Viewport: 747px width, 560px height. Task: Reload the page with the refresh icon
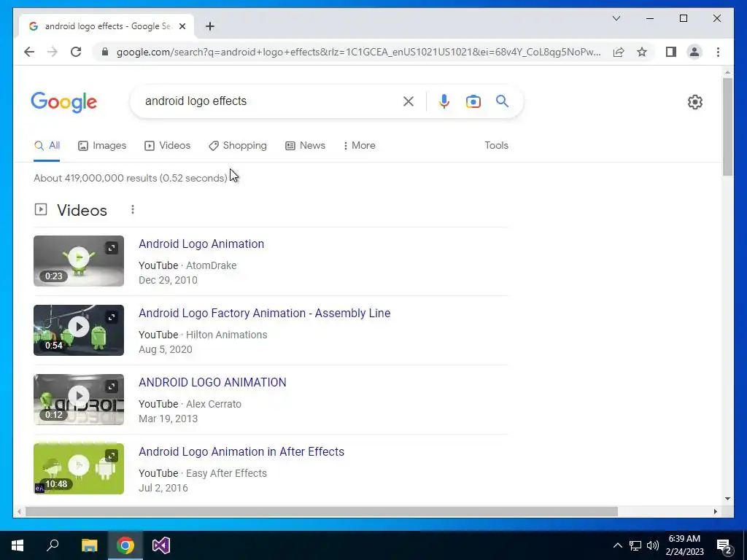tap(76, 52)
